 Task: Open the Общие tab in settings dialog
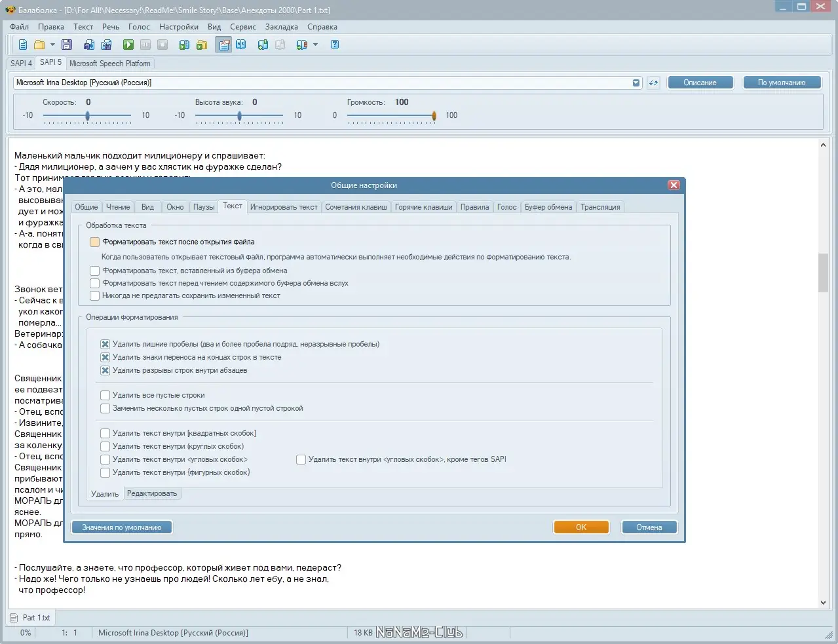coord(86,207)
